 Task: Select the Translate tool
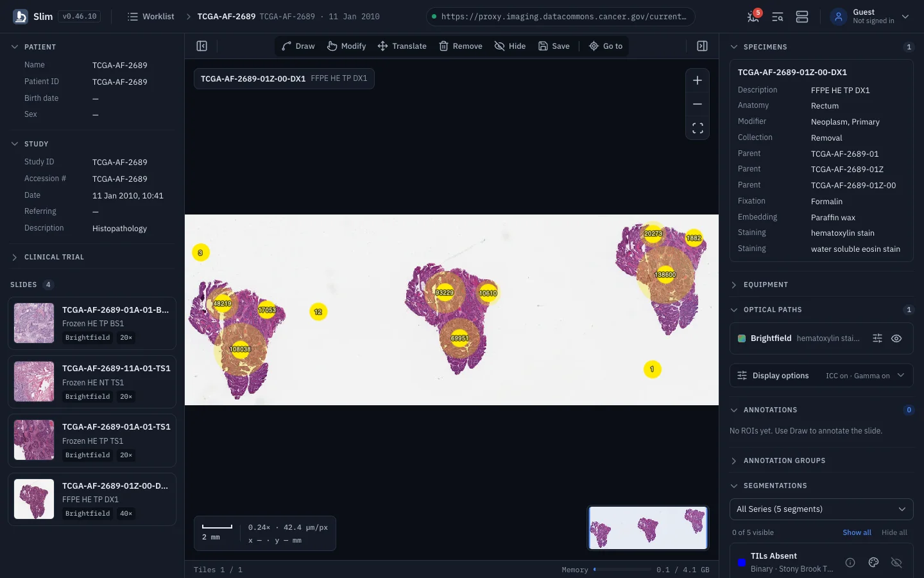[x=402, y=46]
